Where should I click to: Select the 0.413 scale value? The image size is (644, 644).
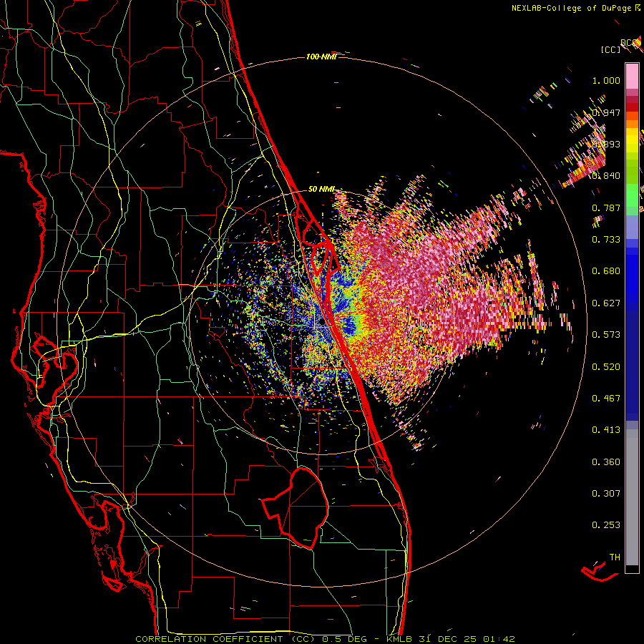point(606,430)
